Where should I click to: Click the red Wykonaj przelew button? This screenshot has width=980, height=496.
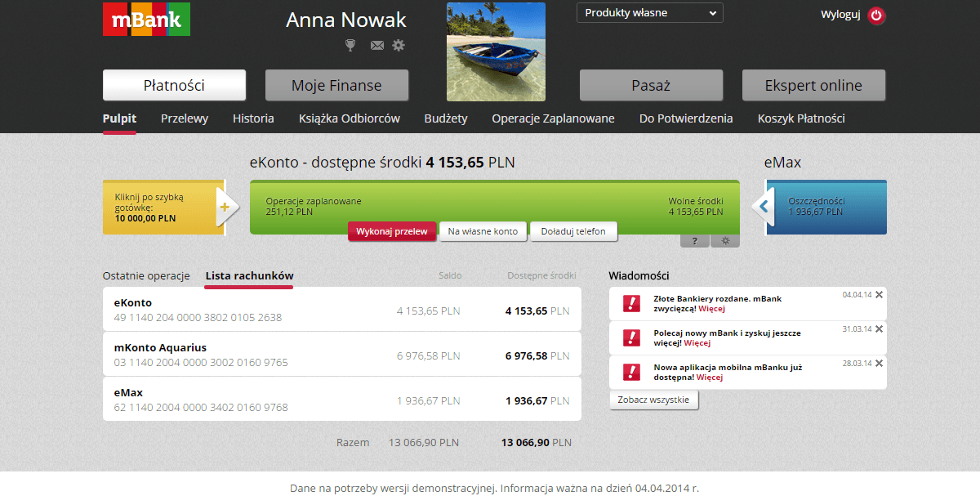[392, 231]
